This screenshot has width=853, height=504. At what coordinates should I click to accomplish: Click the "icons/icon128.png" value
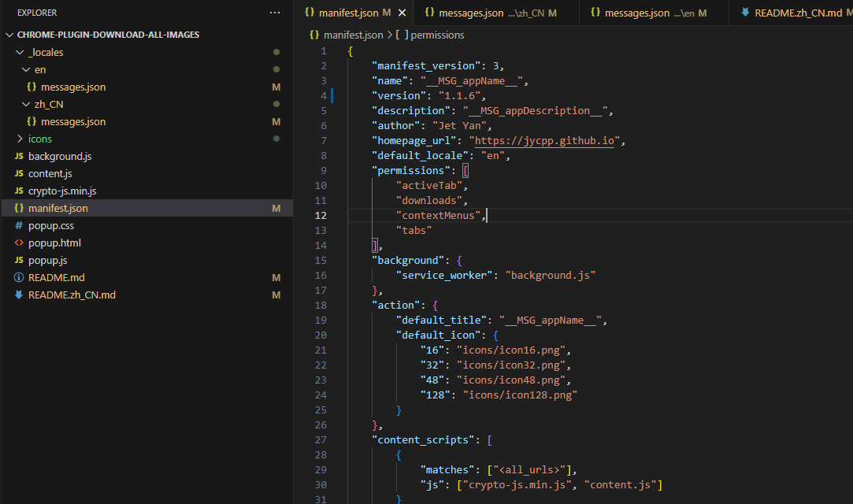click(x=520, y=395)
